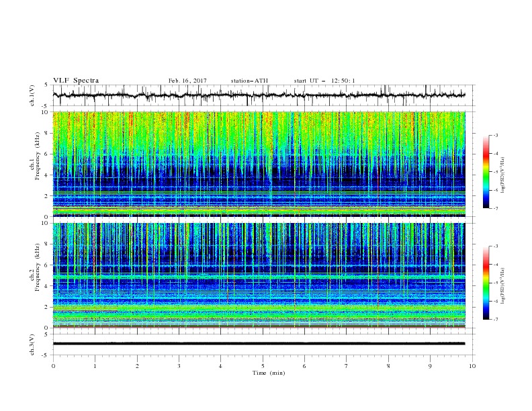This screenshot has height=411, width=532.
Task: Click the ch.1 voltage waveform trace
Action: [x=259, y=95]
